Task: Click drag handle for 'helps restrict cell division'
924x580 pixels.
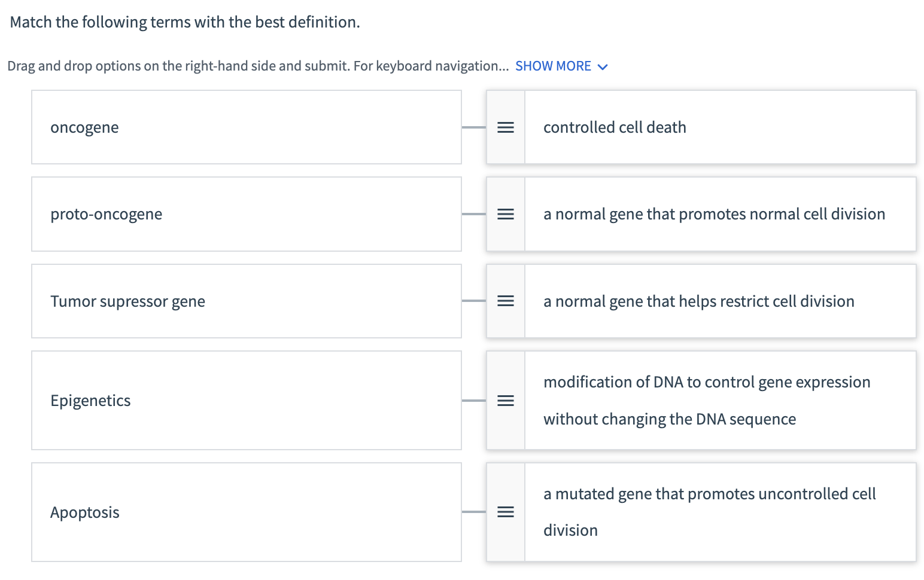Action: tap(506, 301)
